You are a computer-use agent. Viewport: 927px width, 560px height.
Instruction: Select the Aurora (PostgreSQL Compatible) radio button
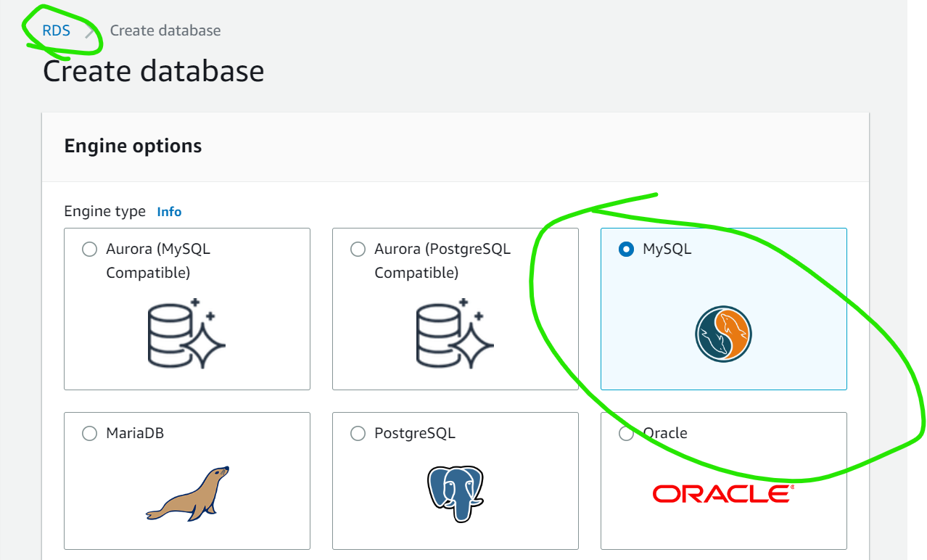358,250
